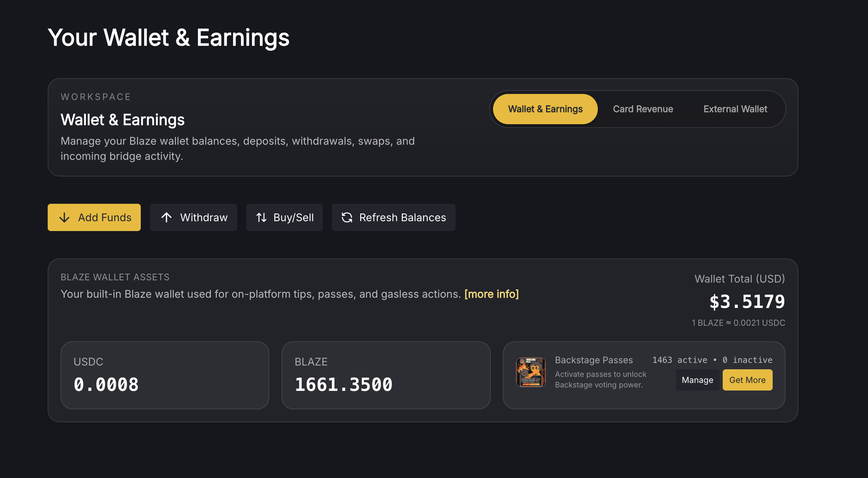The image size is (868, 478).
Task: Open the Buy/Sell swap dialog
Action: pos(285,217)
